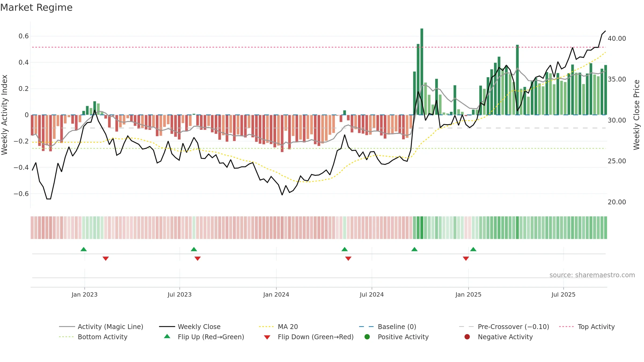
Task: Click the Jul 2024 x-axis label
Action: (372, 294)
